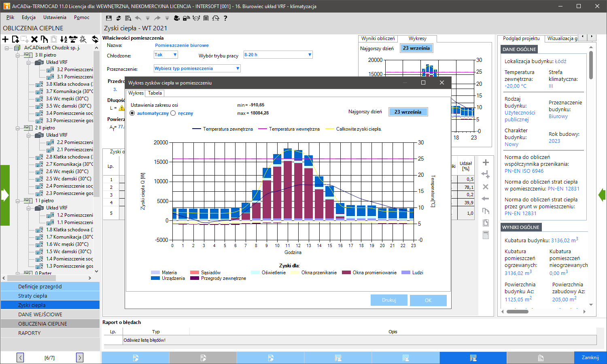Click the refresh arrows icon in top toolbar

click(118, 18)
